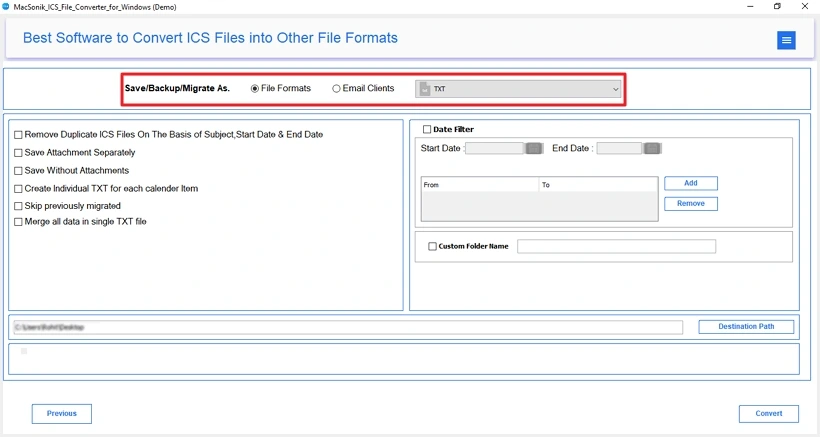Click the Add date range button
Screen dimensions: 820x437
click(691, 183)
